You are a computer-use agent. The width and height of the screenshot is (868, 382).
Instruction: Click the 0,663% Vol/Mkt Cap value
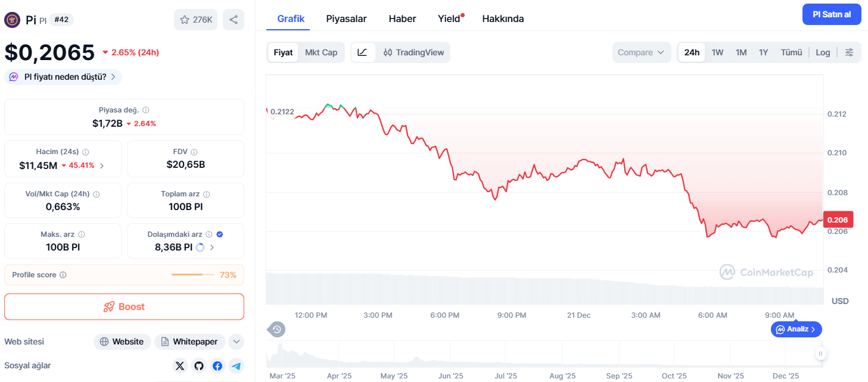(63, 206)
